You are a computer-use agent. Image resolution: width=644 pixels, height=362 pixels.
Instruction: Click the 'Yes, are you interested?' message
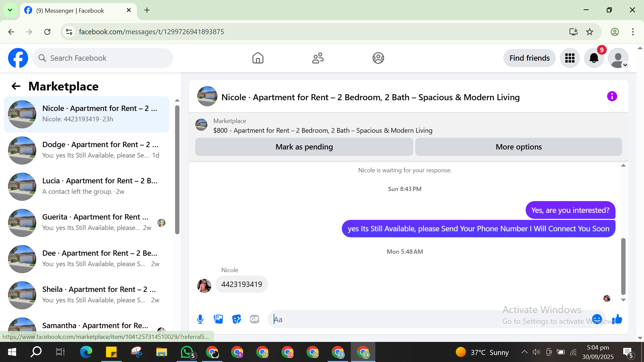coord(570,210)
